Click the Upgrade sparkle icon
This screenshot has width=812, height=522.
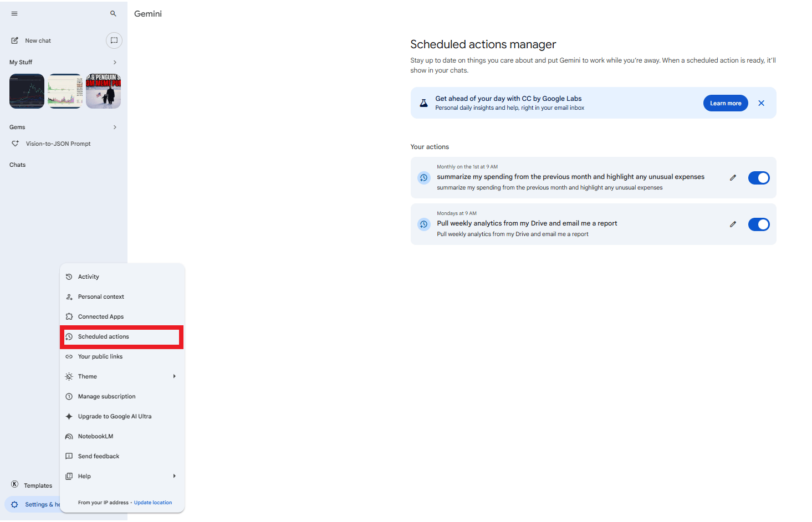(69, 416)
